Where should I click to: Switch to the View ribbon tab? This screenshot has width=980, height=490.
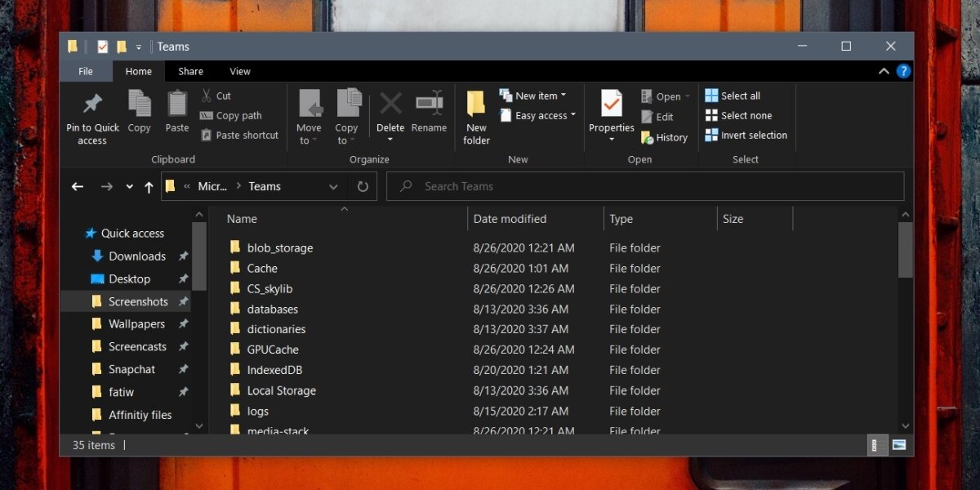240,71
